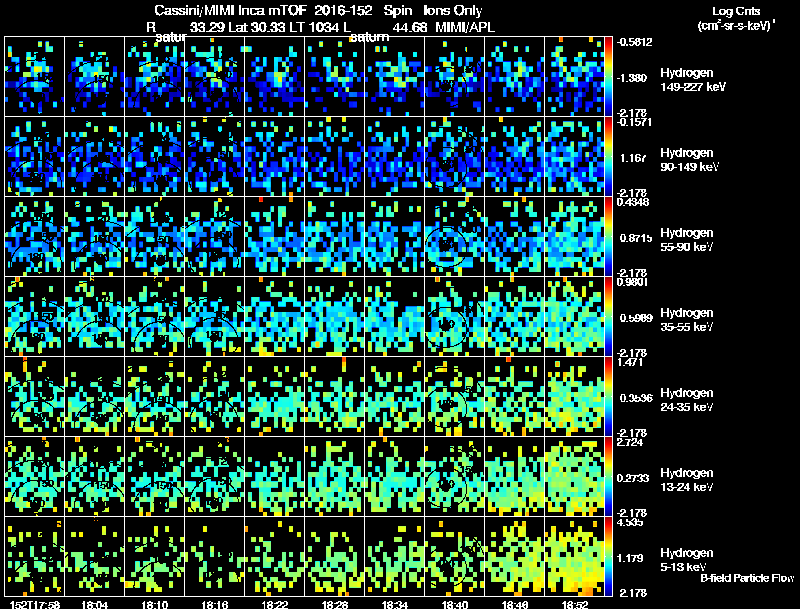The width and height of the screenshot is (800, 609).
Task: Click the color bar for the 24-35 keV row
Action: [x=608, y=397]
